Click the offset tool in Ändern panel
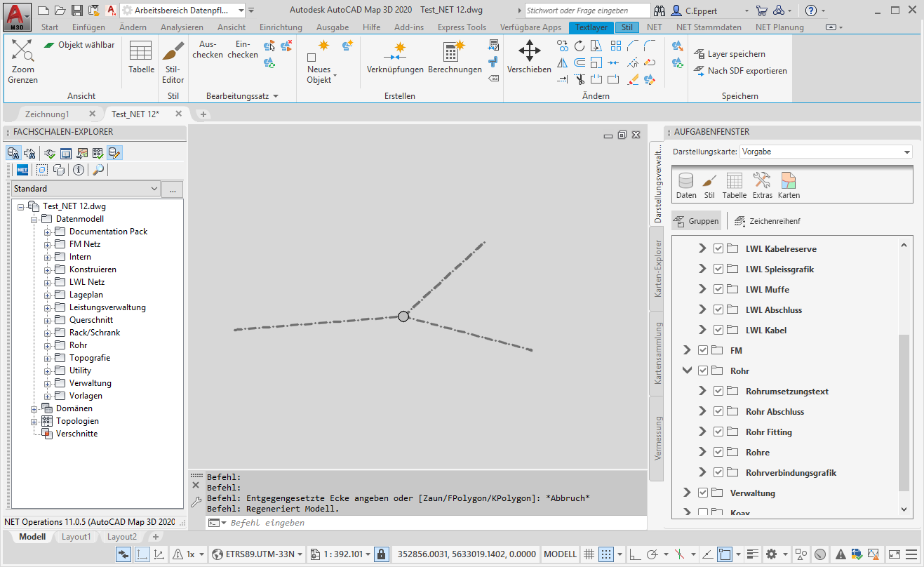The height and width of the screenshot is (567, 924). pyautogui.click(x=580, y=63)
